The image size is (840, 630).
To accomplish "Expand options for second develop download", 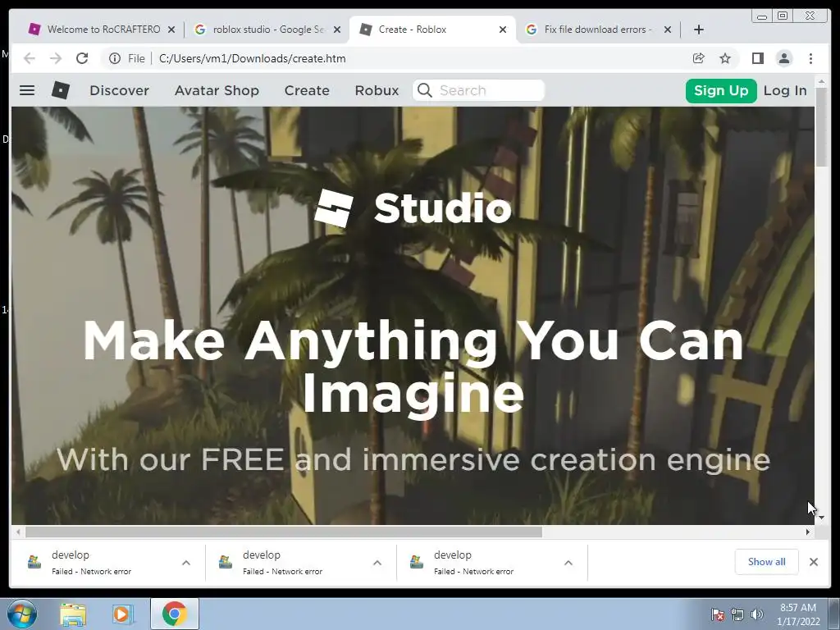I will (377, 563).
